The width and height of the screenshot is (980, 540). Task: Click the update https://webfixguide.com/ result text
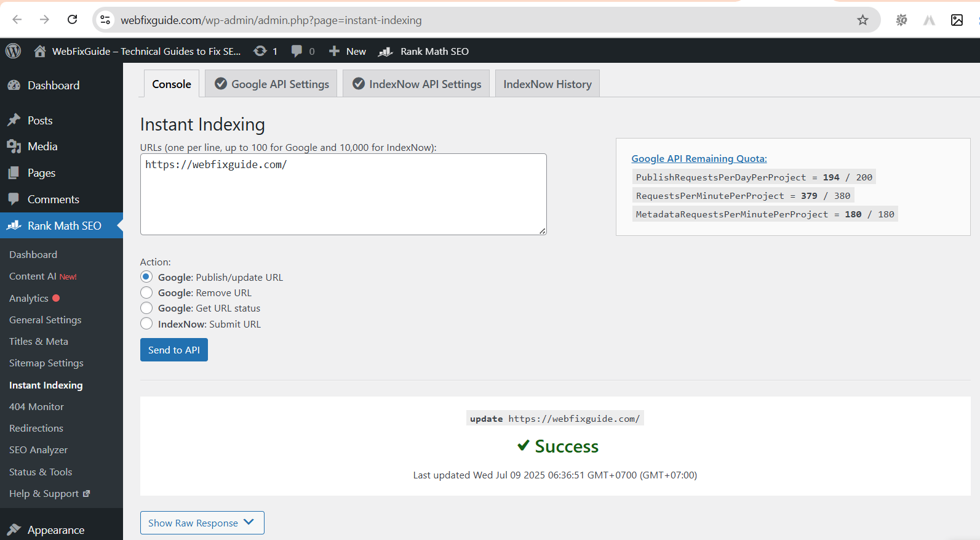(x=555, y=419)
